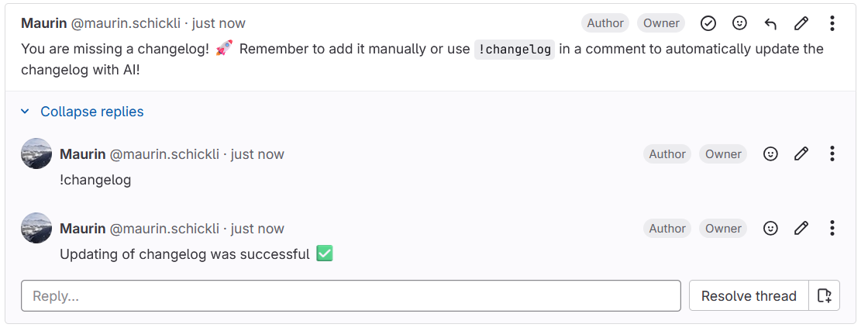The image size is (868, 331).
Task: Add emoji reaction to the success message reply
Action: click(x=770, y=228)
